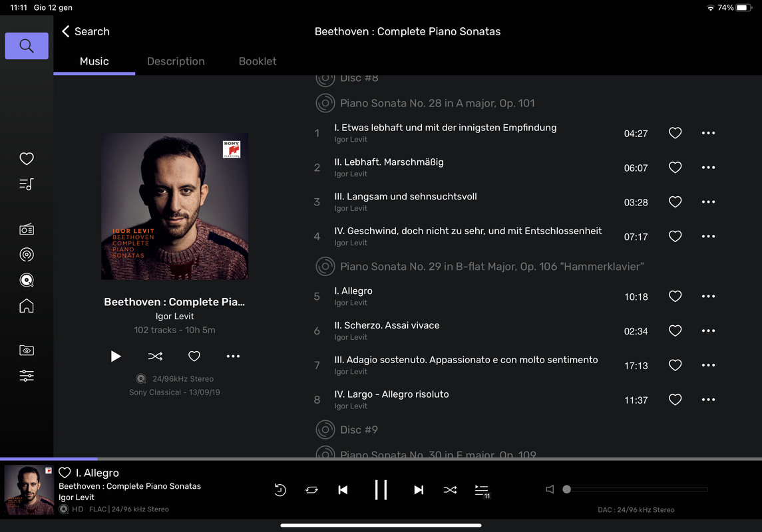The image size is (762, 532).
Task: Click disc icon beside Piano Sonata No. 29
Action: tap(325, 267)
